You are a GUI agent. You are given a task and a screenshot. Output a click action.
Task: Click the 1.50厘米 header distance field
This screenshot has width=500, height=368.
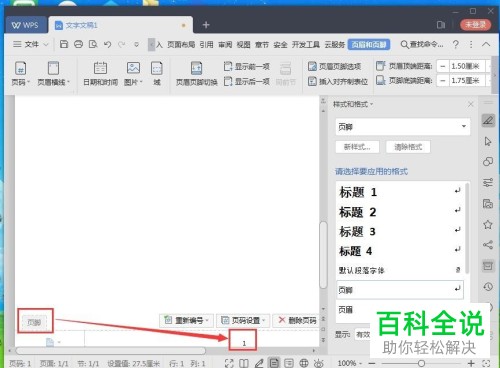coord(467,66)
